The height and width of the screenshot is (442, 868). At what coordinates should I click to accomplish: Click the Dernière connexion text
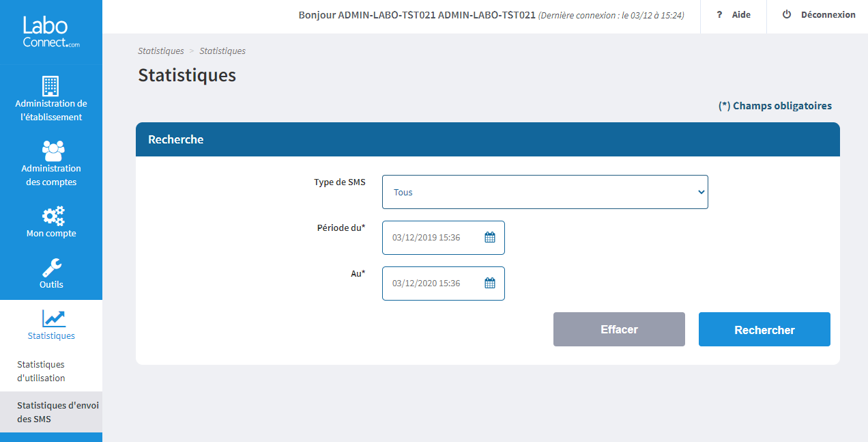(611, 16)
